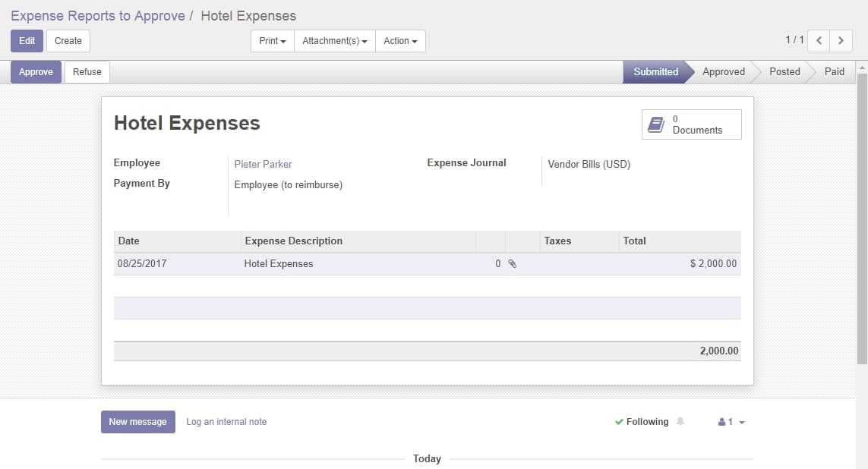Click the notification bell icon beside Following
The width and height of the screenshot is (868, 469).
[x=680, y=422]
